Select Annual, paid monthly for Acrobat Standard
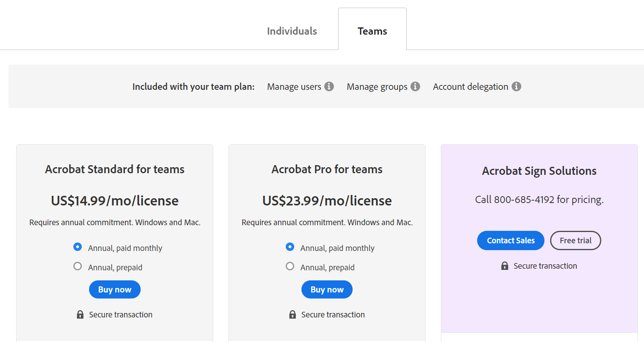644x342 pixels. pos(78,247)
